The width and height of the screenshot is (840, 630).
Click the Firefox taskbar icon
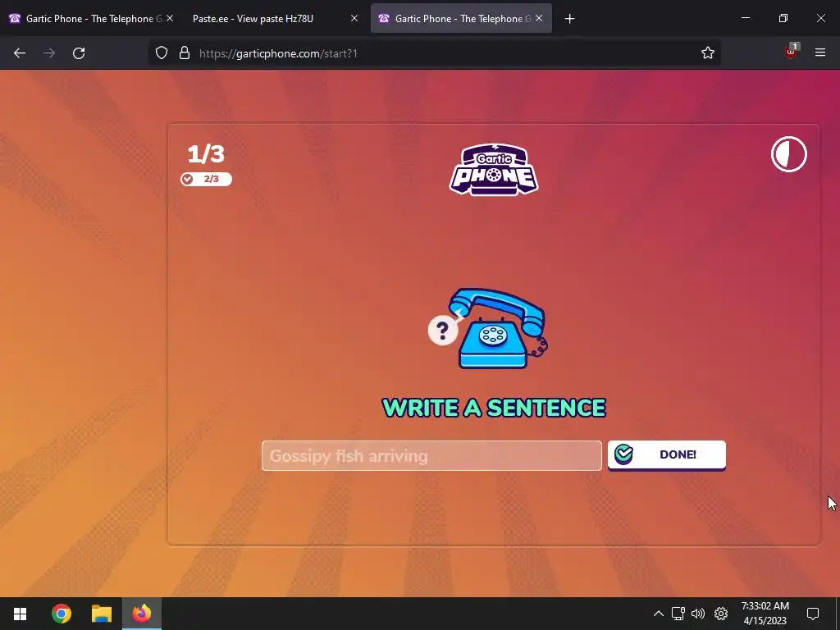tap(142, 614)
